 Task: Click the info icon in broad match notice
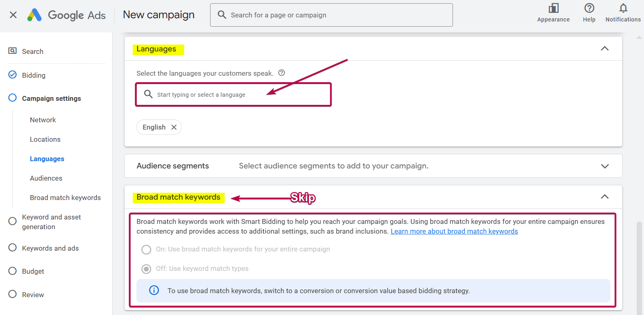click(154, 290)
